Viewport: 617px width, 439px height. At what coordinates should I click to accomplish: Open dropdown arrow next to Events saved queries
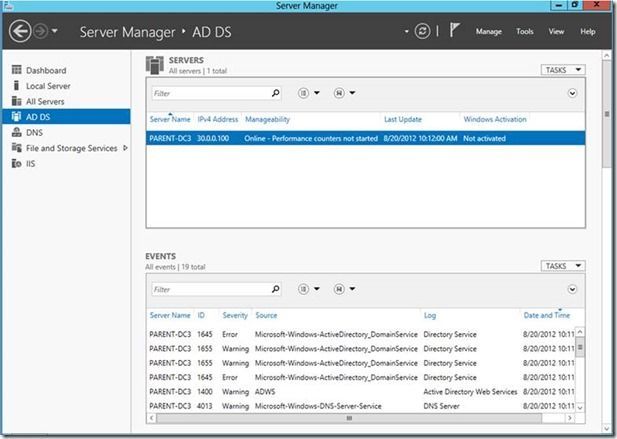353,289
